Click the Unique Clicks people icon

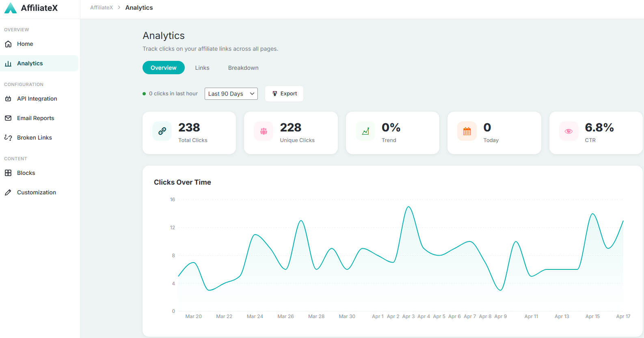(x=264, y=131)
